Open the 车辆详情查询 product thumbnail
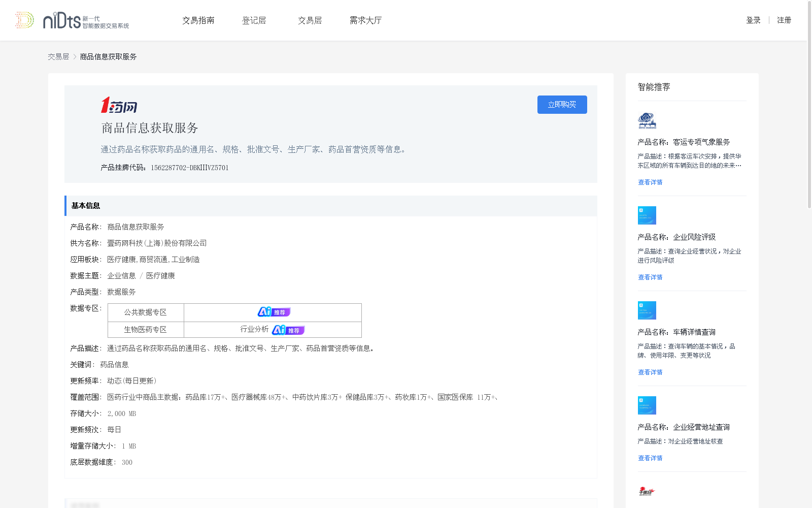Screen dimensions: 812x508 (647, 310)
